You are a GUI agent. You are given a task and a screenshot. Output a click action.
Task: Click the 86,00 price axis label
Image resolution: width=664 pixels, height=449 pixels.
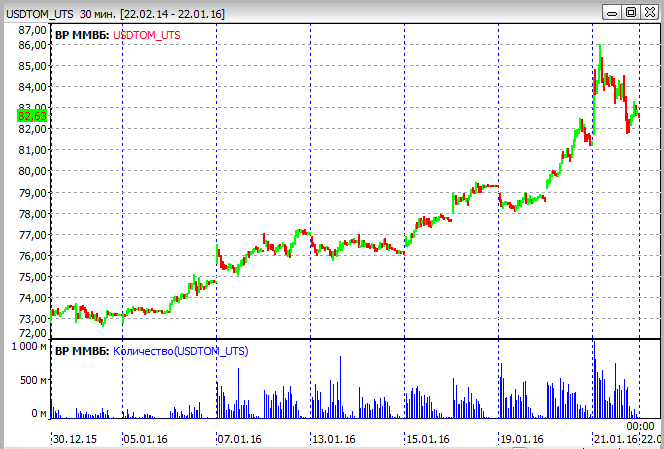coord(33,45)
